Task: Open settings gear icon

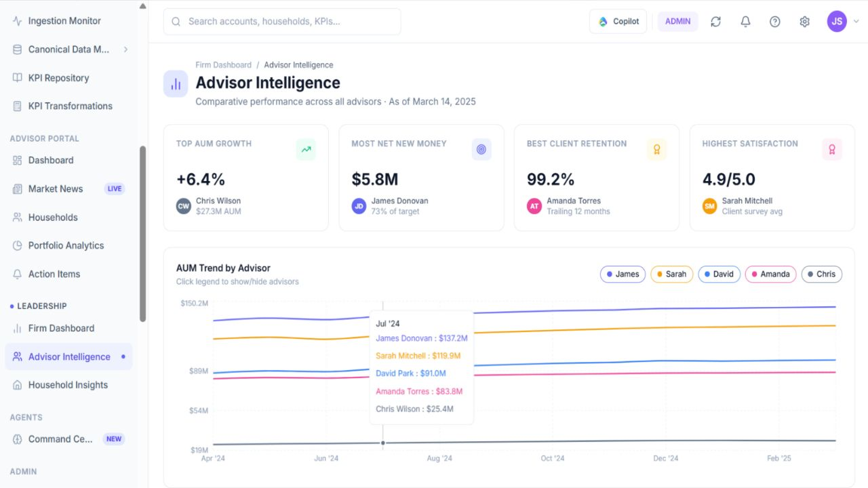Action: coord(805,22)
